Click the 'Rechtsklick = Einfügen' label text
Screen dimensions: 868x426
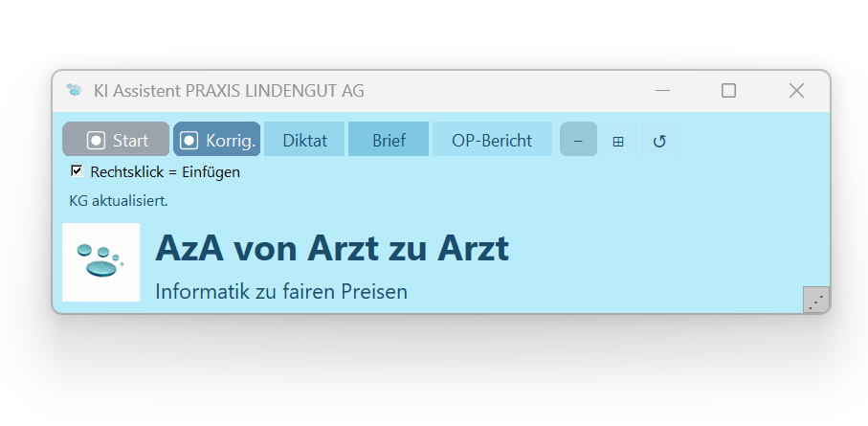pyautogui.click(x=165, y=172)
